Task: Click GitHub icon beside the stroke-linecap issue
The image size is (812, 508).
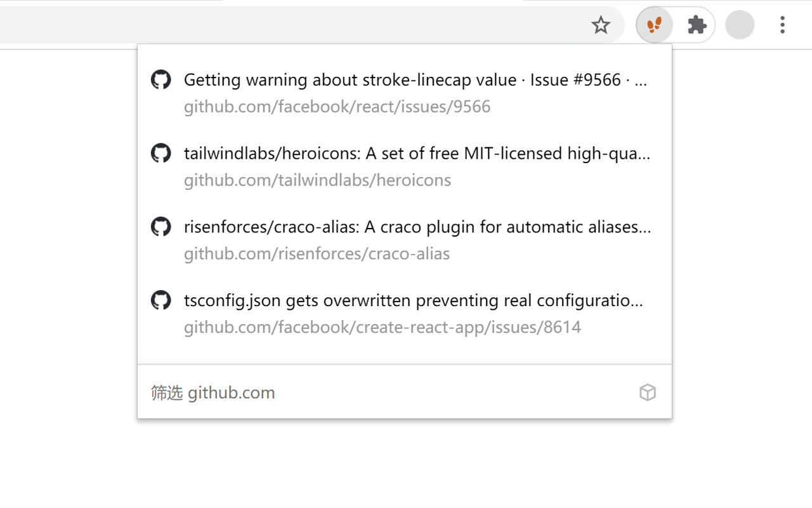Action: (160, 80)
